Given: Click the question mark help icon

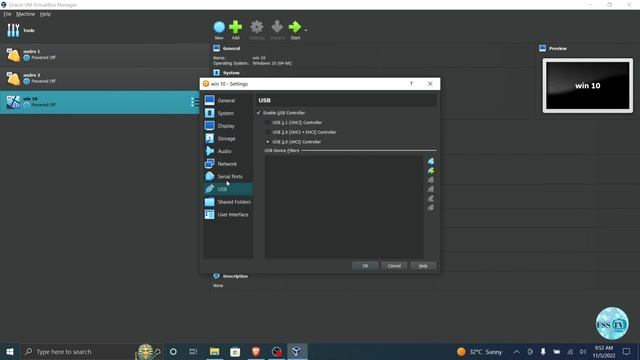Looking at the screenshot, I should coord(411,84).
